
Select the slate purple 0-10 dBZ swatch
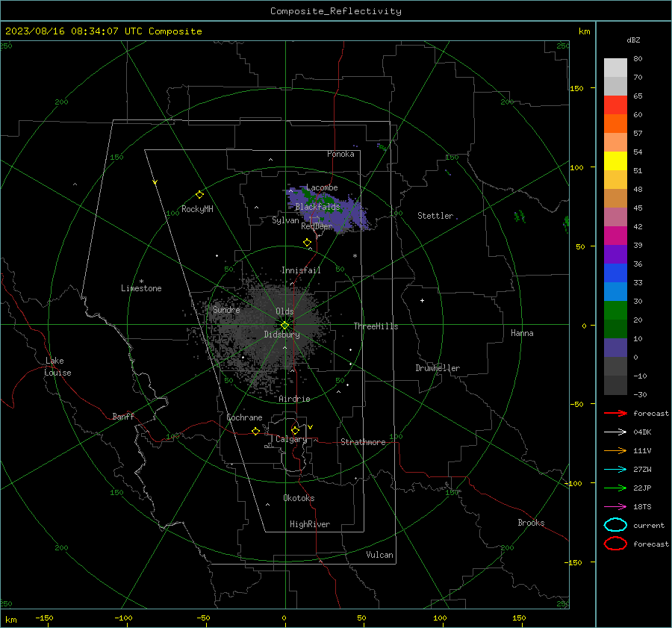coord(615,348)
